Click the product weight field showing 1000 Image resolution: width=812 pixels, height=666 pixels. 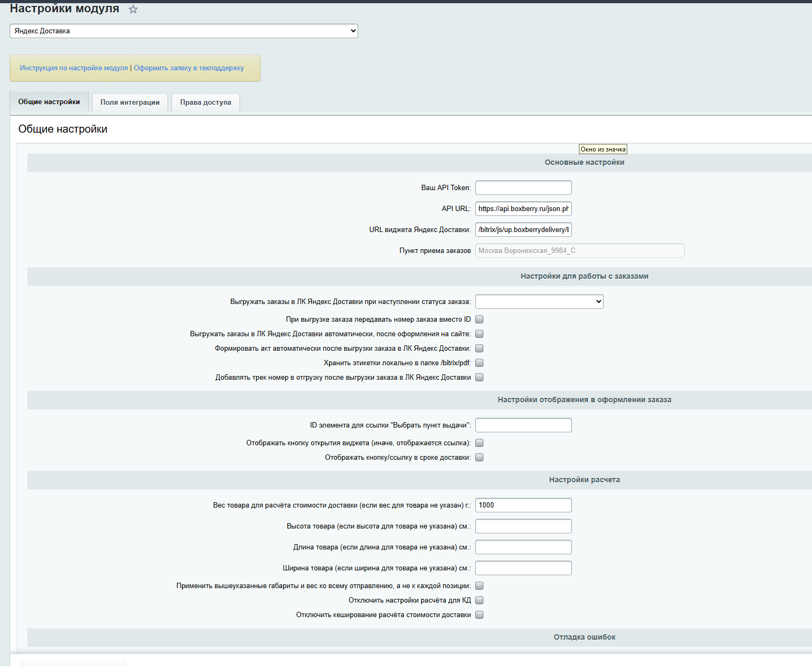[x=523, y=505]
